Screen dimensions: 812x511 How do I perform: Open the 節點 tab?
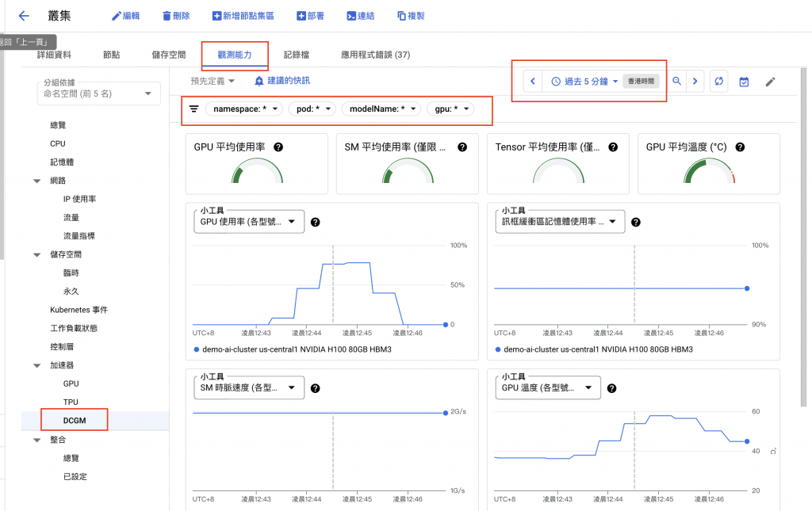click(x=111, y=55)
